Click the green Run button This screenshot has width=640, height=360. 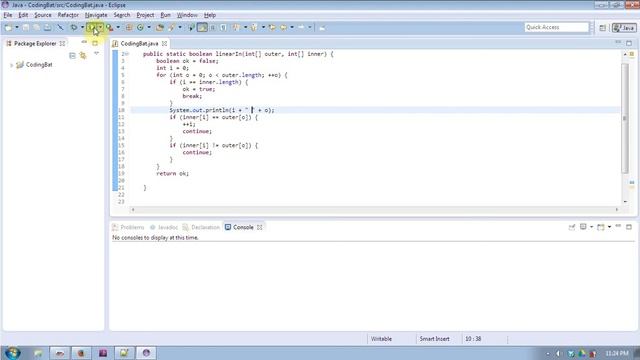point(92,27)
